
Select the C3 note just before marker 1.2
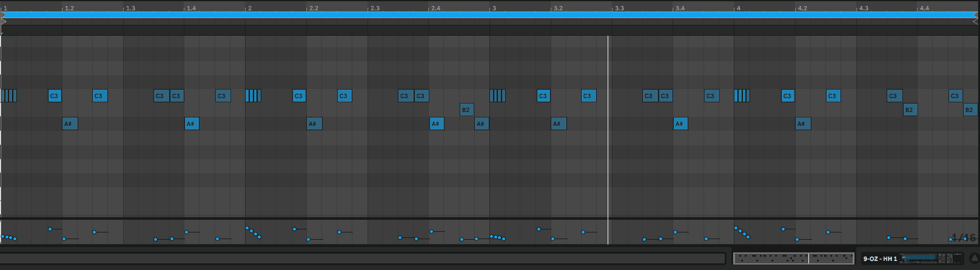(55, 96)
